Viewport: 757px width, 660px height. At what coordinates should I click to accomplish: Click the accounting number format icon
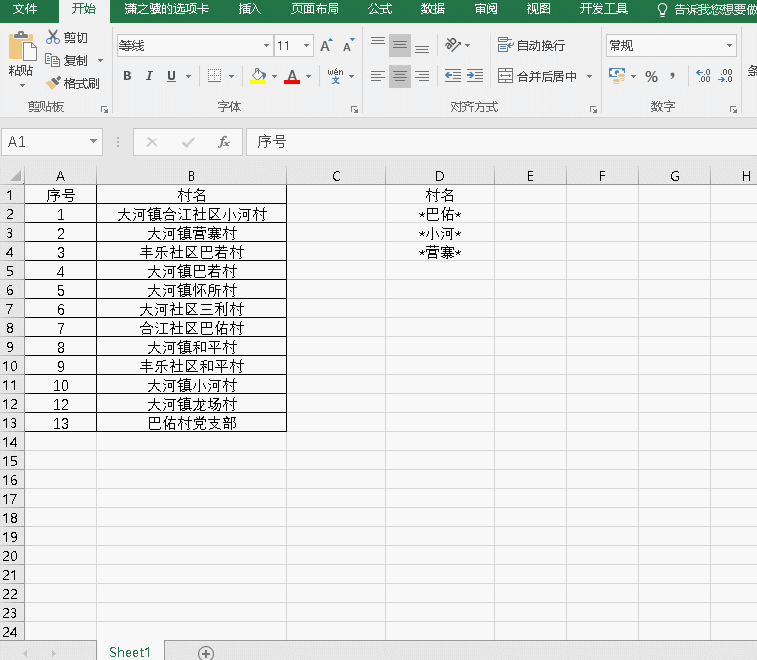(x=617, y=76)
